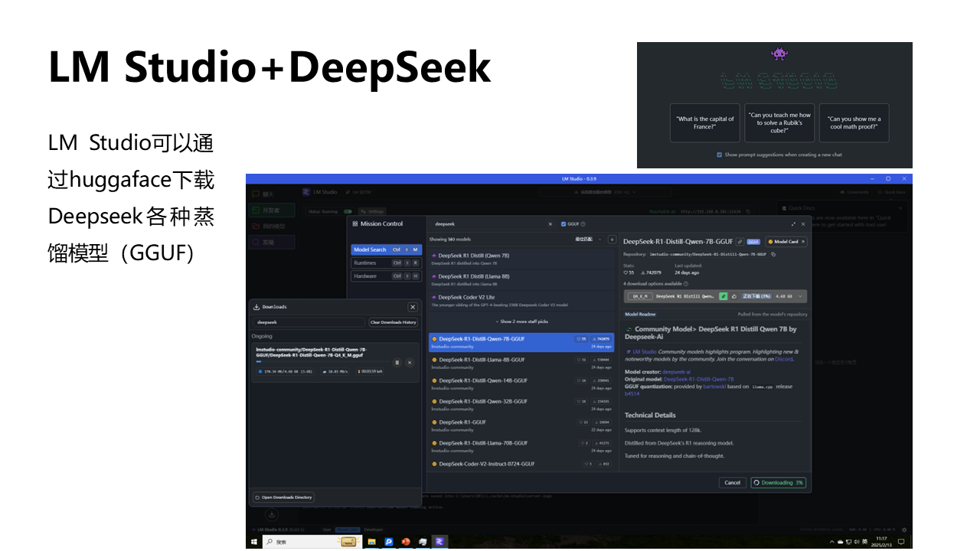Open the Community link in top bar
This screenshot has height=551, width=980.
pos(854,192)
